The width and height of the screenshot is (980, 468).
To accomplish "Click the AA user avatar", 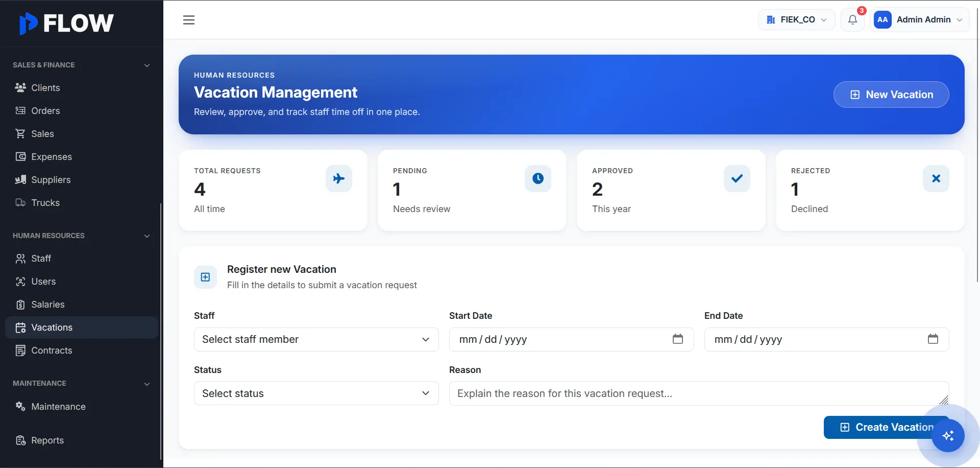I will pos(883,20).
